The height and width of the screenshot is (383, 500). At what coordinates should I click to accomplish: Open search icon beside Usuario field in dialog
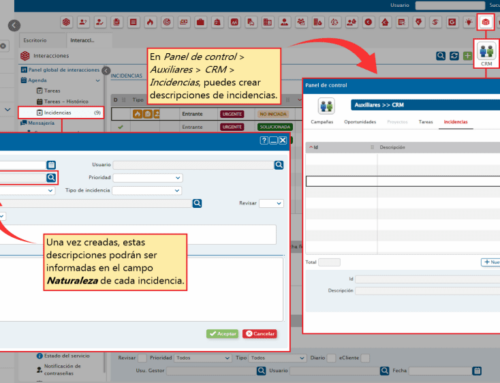click(279, 165)
